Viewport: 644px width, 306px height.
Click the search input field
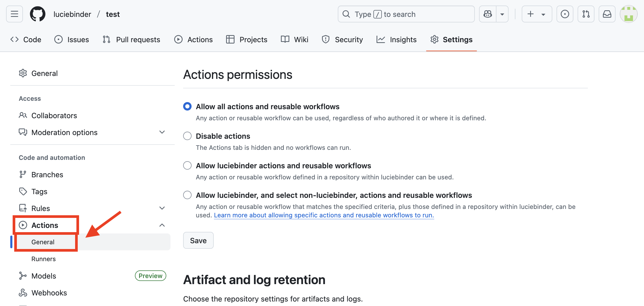pos(406,14)
